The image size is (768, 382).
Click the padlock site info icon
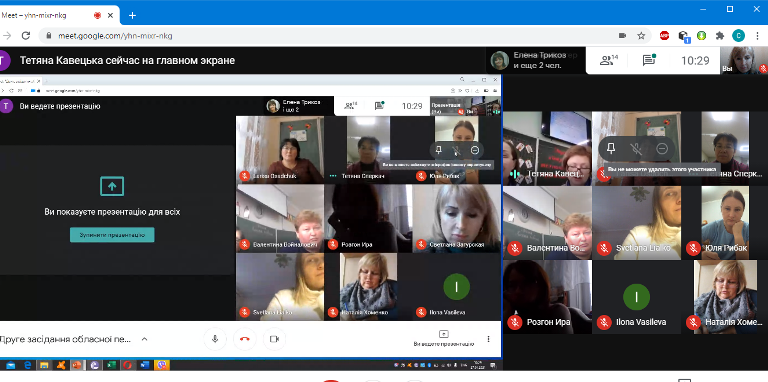[x=48, y=36]
